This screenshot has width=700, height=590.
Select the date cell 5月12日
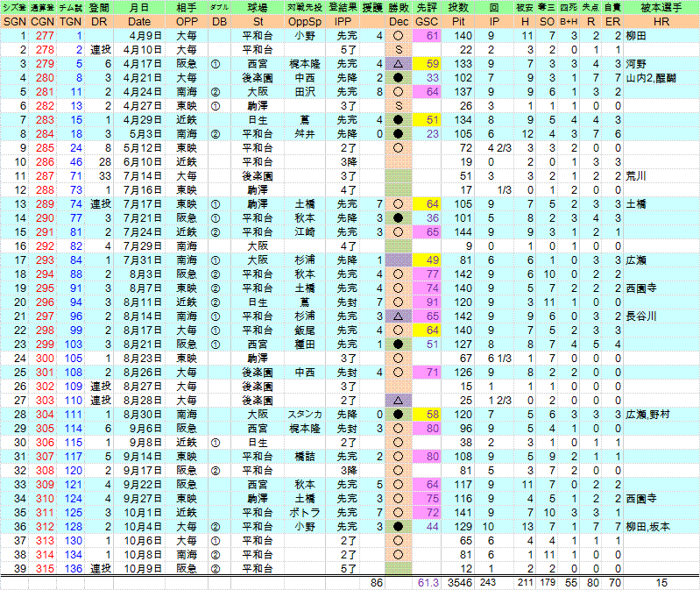tap(143, 148)
